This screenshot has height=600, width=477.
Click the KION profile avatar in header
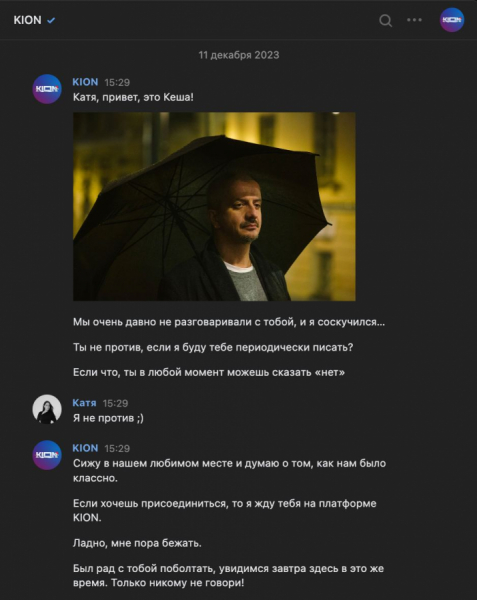point(452,20)
